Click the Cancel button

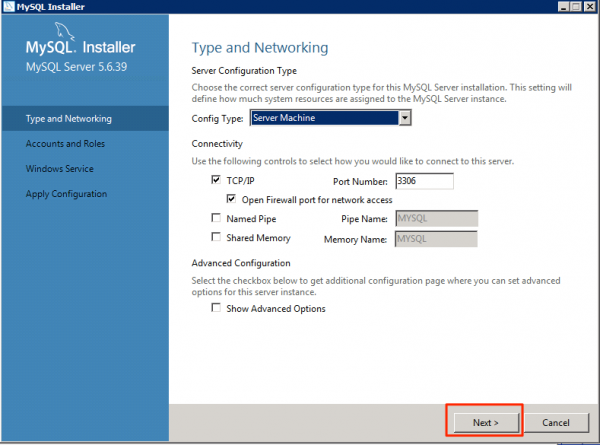point(556,422)
